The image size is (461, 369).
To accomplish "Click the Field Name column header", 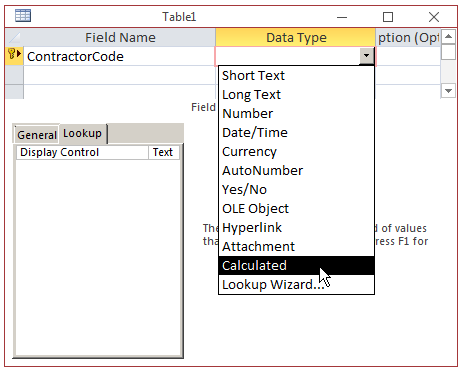I will pos(119,37).
